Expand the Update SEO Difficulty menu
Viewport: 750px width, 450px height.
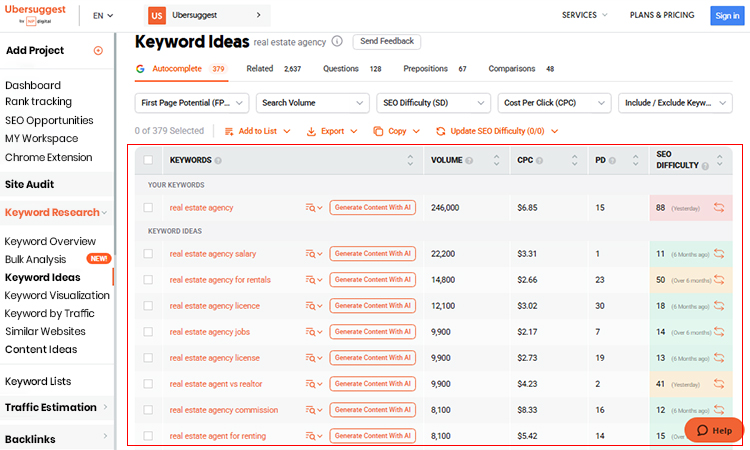[497, 131]
